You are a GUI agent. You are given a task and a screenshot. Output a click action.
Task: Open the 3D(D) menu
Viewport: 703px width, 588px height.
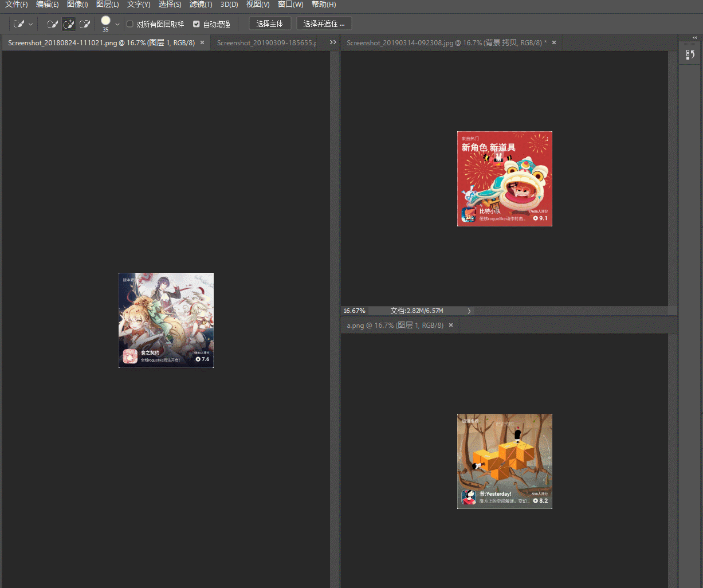tap(229, 5)
